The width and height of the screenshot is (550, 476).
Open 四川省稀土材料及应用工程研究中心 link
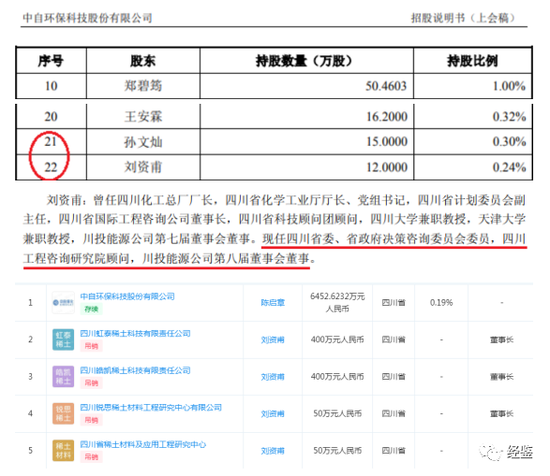[x=143, y=444]
